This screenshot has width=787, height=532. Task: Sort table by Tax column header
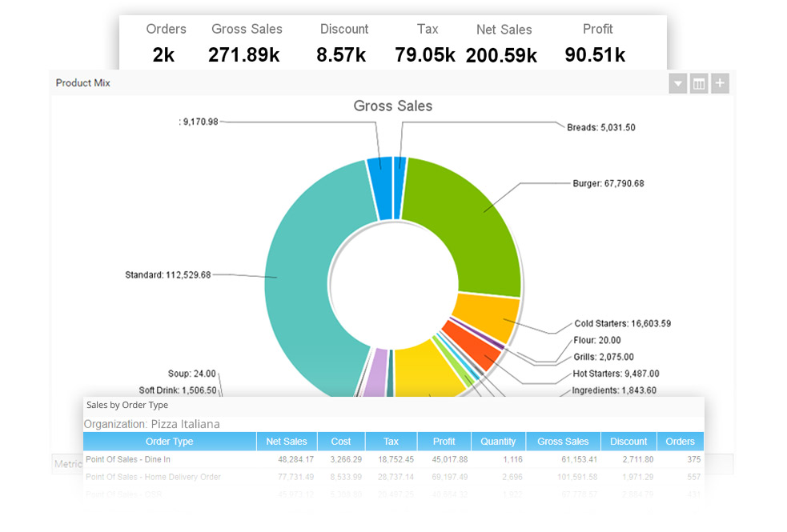point(391,442)
